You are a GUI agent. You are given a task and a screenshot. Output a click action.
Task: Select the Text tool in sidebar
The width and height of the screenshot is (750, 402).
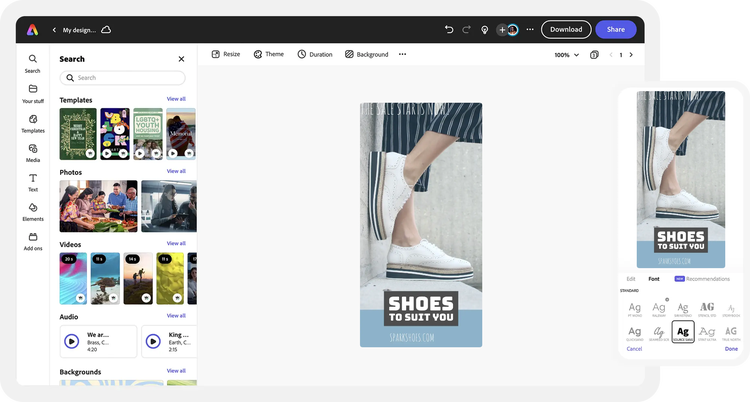(x=33, y=182)
